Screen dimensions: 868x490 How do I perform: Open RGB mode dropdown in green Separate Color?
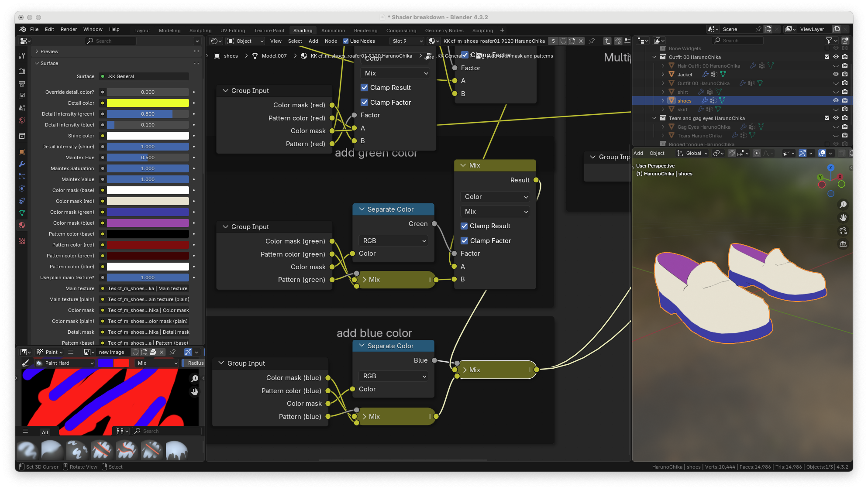393,241
